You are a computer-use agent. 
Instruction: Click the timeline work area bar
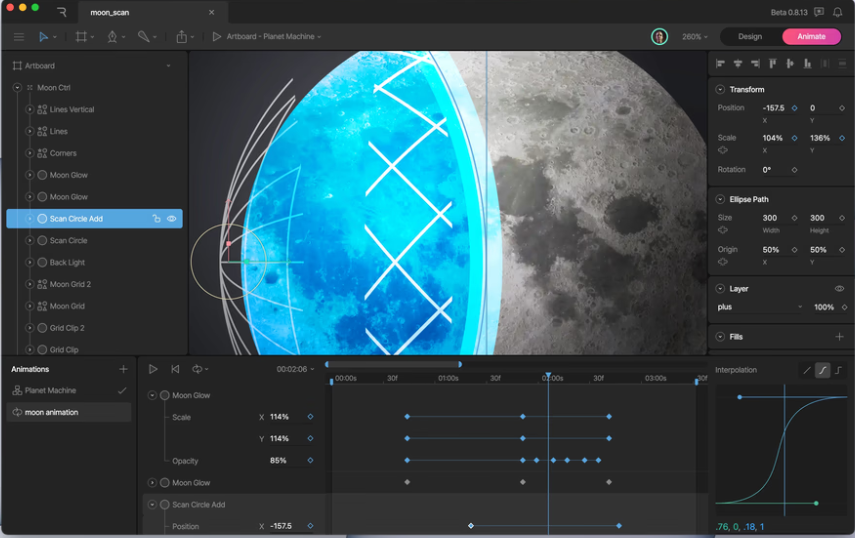point(393,364)
